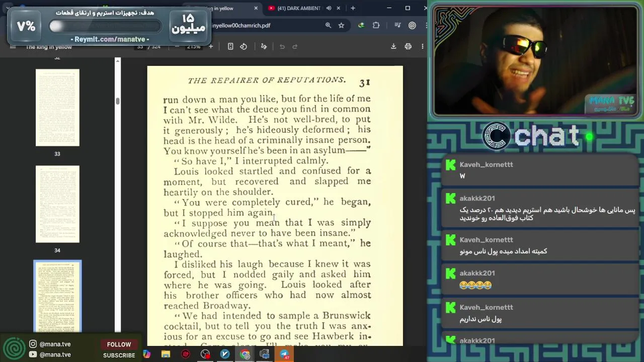Click the thumbnail panel scrollbar
Viewport: 644px width, 362px height.
[x=118, y=101]
